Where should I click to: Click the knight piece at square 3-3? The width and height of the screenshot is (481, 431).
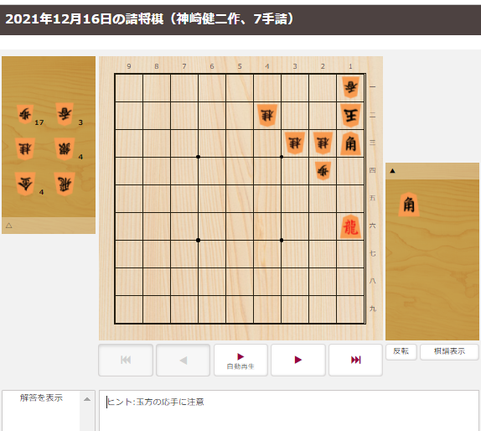click(x=295, y=143)
